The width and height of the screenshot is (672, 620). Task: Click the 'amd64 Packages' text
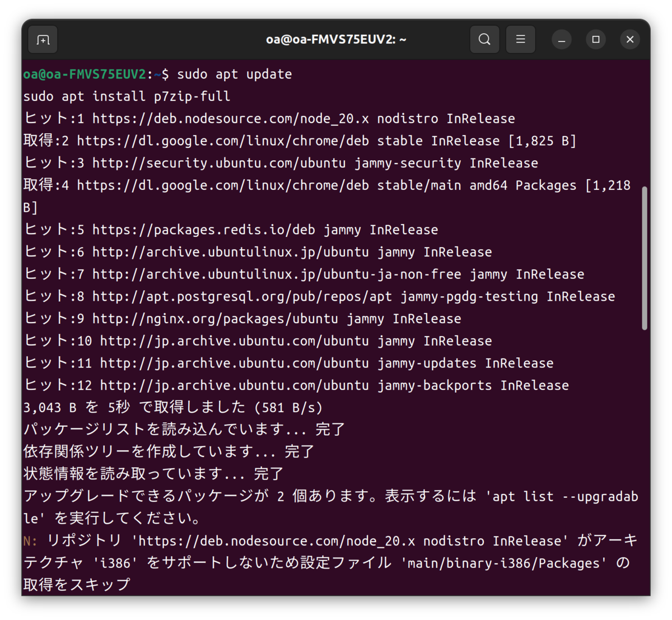pyautogui.click(x=523, y=185)
